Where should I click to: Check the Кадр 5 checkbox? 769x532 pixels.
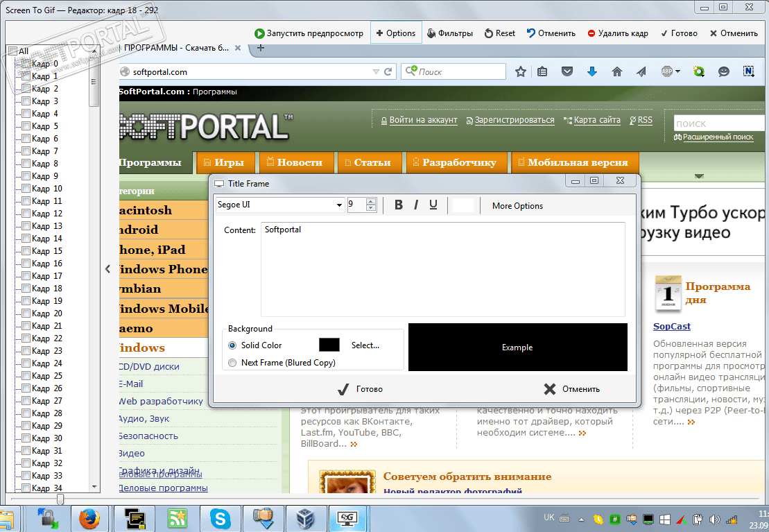coord(26,126)
